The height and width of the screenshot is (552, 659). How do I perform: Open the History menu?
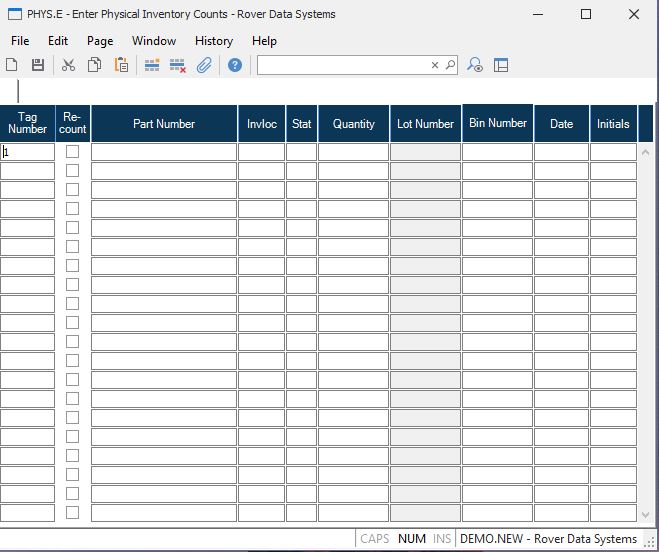[214, 41]
